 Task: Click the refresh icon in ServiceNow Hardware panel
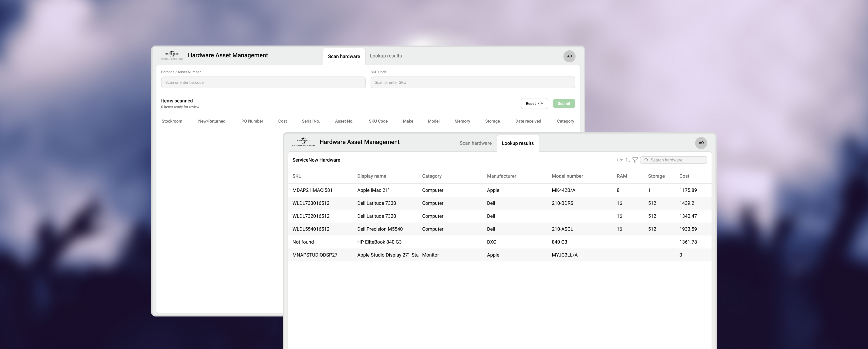pos(619,160)
